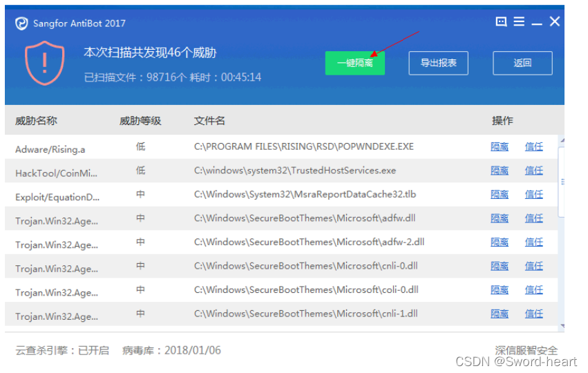Trust adfw-2.dll via 信任 link
The width and height of the screenshot is (588, 373).
click(x=534, y=242)
